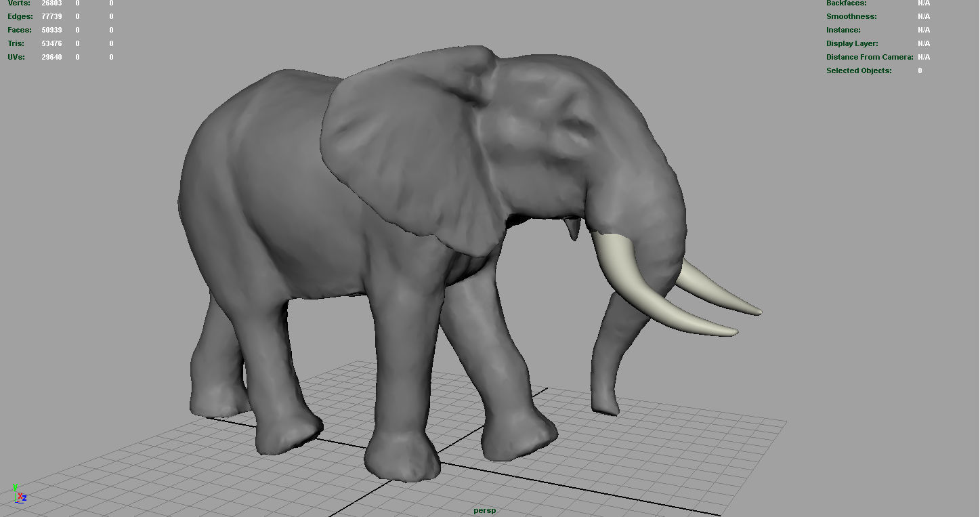Click the "Instance:" HUD label

[843, 30]
